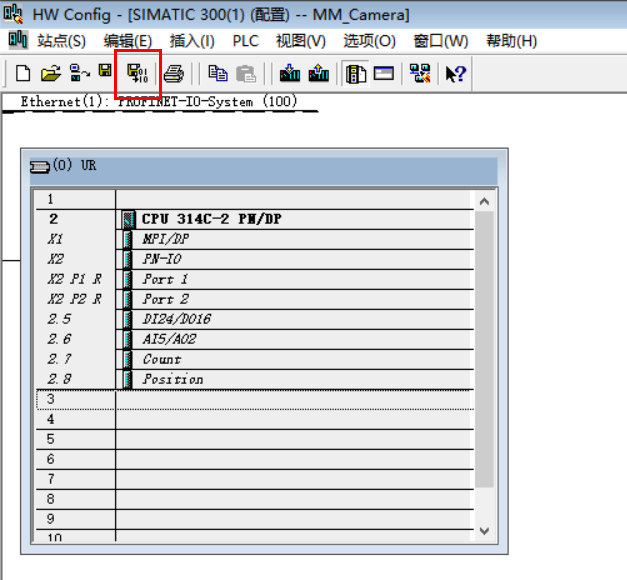
Task: Select the DI24/DO16 row
Action: (255, 319)
